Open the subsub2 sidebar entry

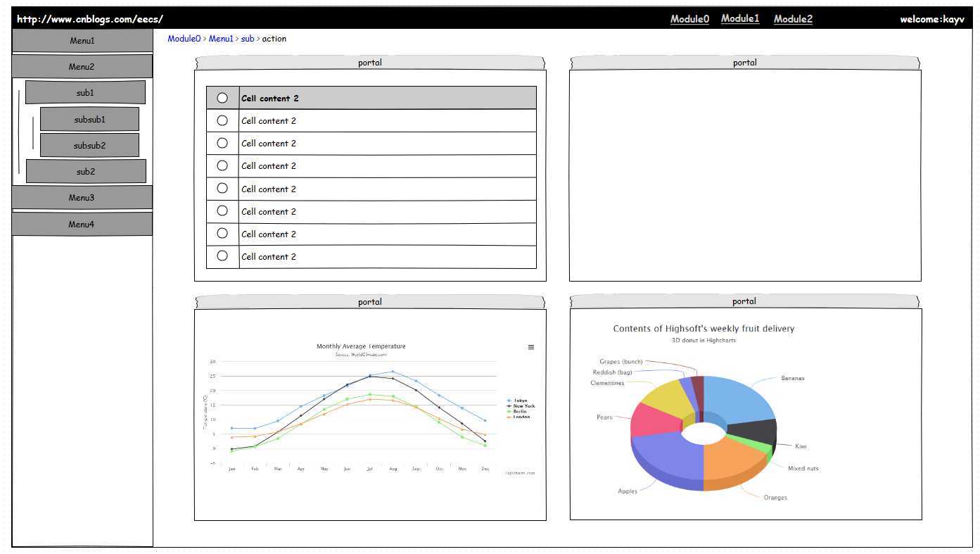click(x=89, y=145)
